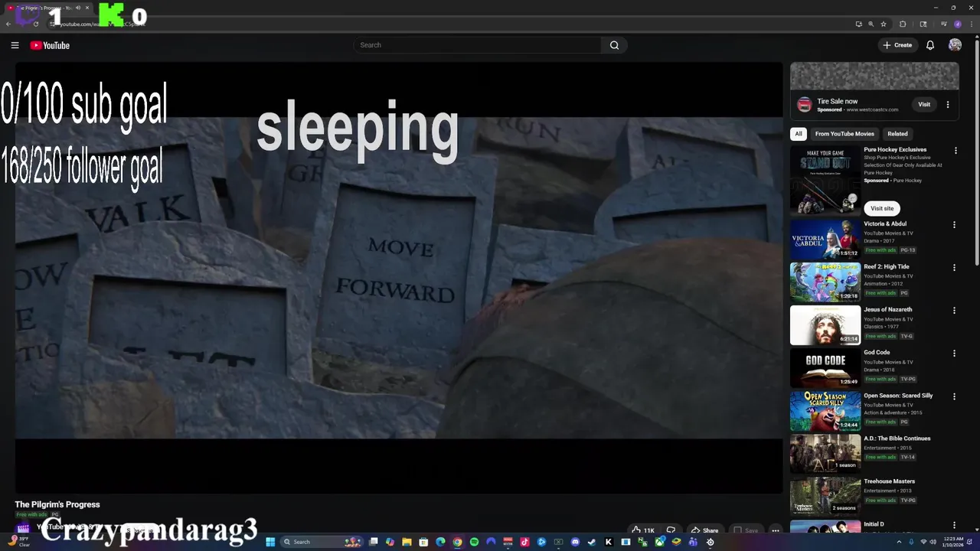The image size is (980, 551).
Task: Show hidden system tray icons chevron
Action: click(899, 542)
